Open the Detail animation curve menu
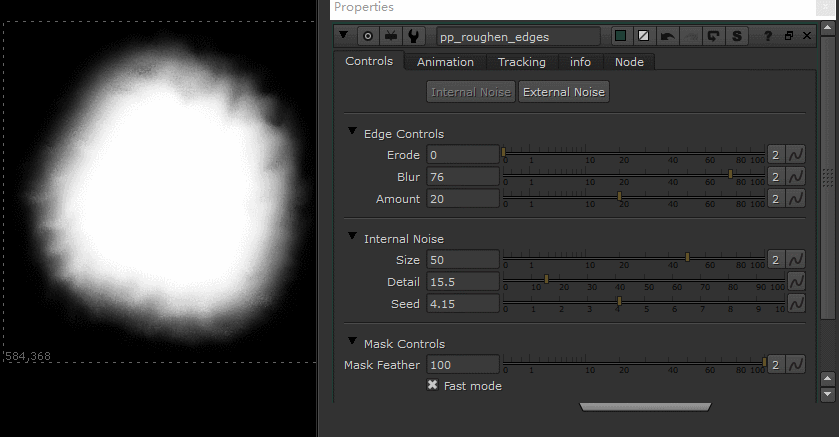The width and height of the screenshot is (839, 437). pyautogui.click(x=796, y=281)
